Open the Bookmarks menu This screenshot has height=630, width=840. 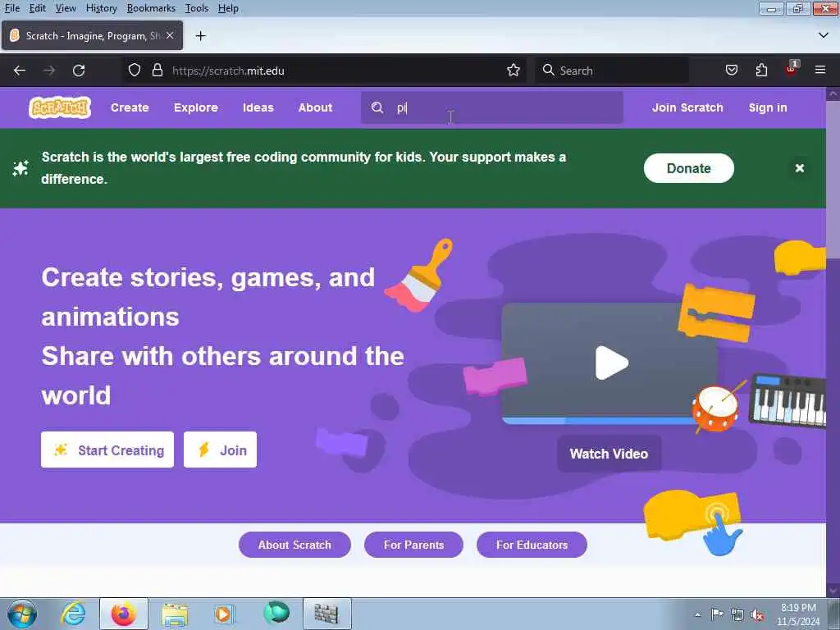[151, 8]
